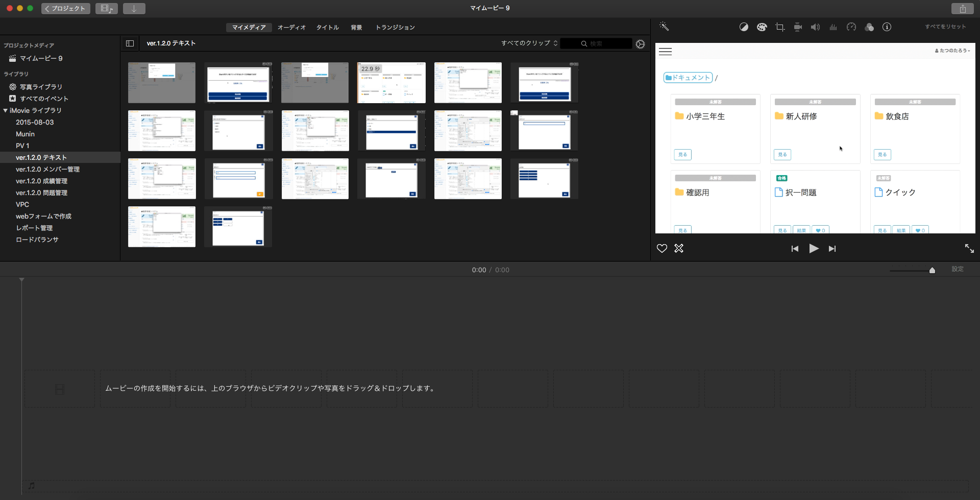
Task: Switch to the トランジション tab
Action: (x=395, y=28)
